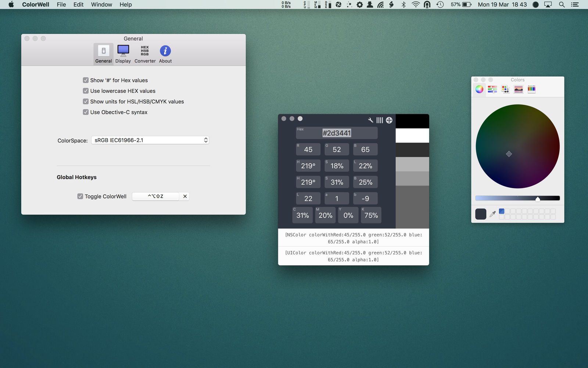This screenshot has height=368, width=588.
Task: Click the vertical bars palette icon
Action: (380, 120)
